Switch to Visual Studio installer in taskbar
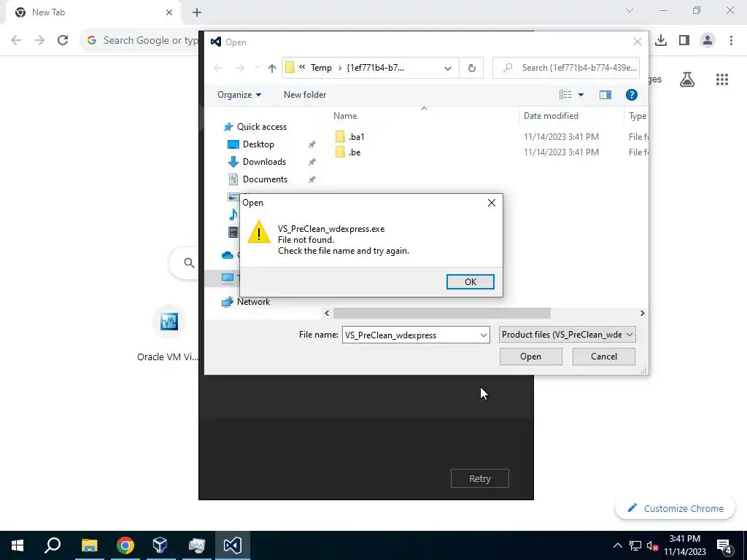 (233, 545)
